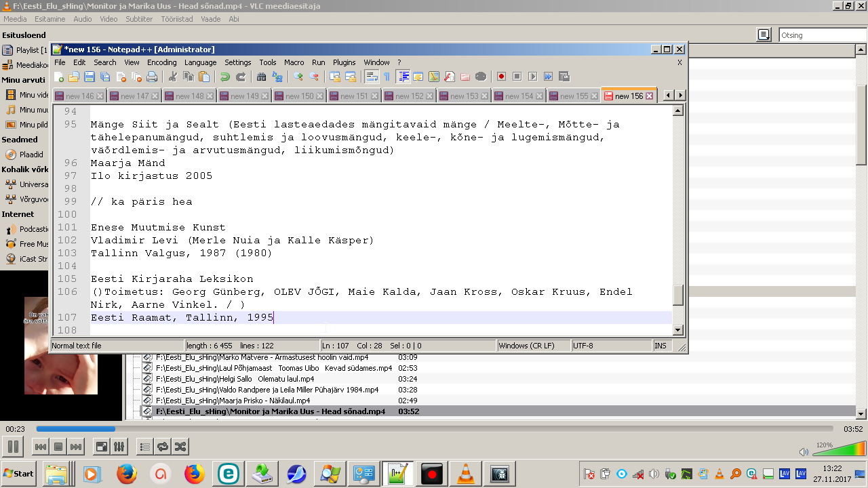Image resolution: width=868 pixels, height=488 pixels.
Task: Toggle word wrap in Notepad++ toolbar
Action: [371, 77]
